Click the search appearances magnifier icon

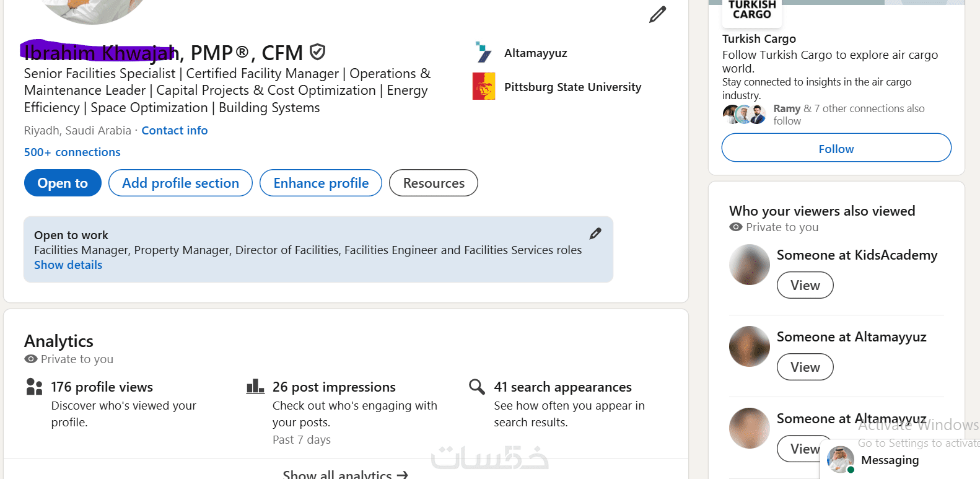coord(477,387)
